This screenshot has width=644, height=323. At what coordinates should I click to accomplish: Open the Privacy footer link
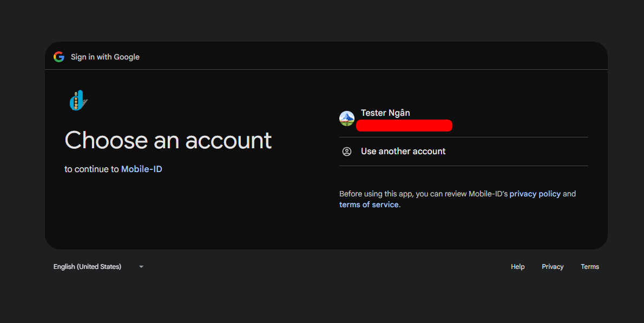click(x=553, y=267)
